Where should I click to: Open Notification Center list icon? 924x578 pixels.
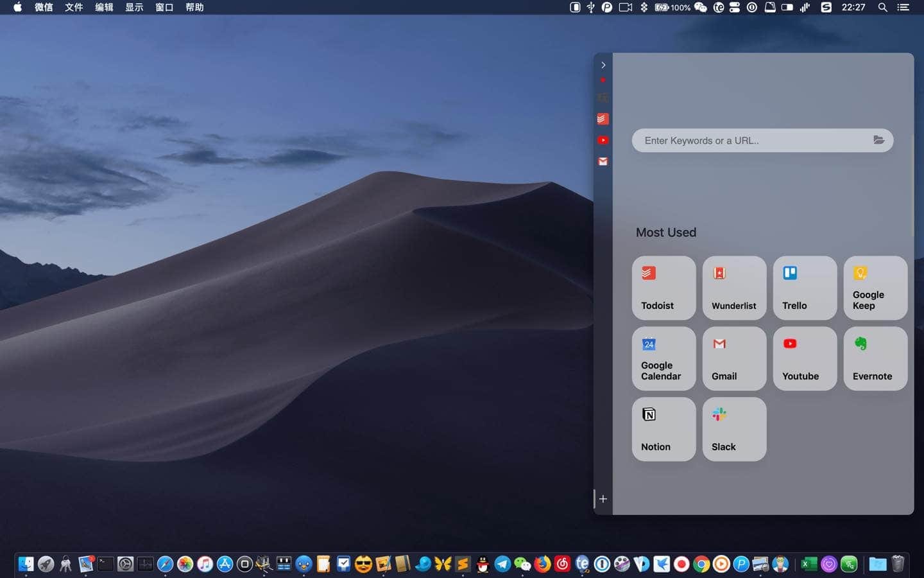click(x=903, y=7)
